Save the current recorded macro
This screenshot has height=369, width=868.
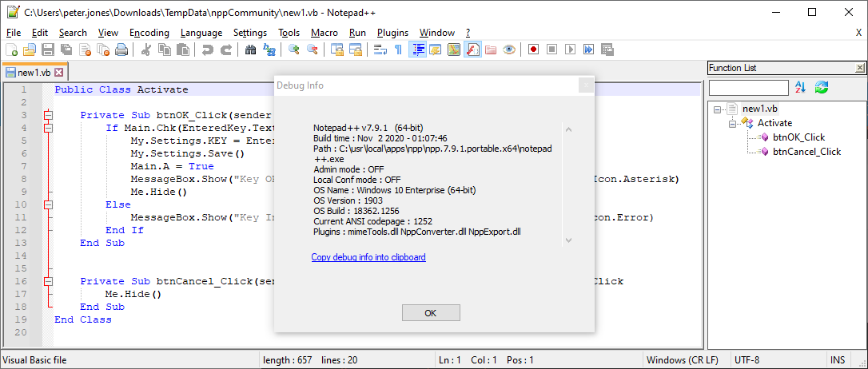point(607,50)
